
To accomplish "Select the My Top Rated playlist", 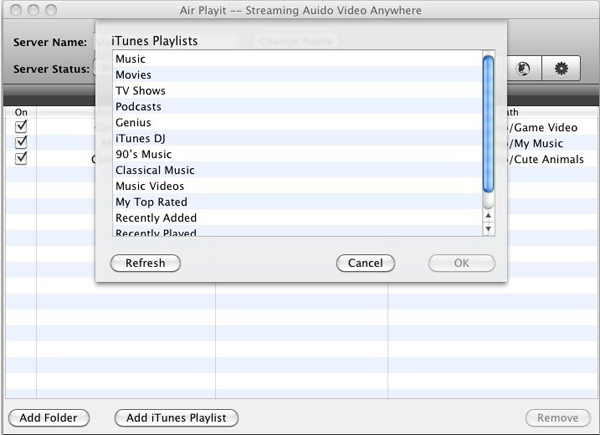I will click(298, 202).
